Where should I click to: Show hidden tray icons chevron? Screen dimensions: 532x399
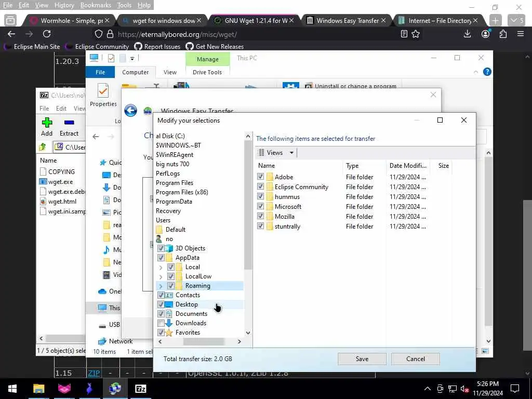pos(428,389)
